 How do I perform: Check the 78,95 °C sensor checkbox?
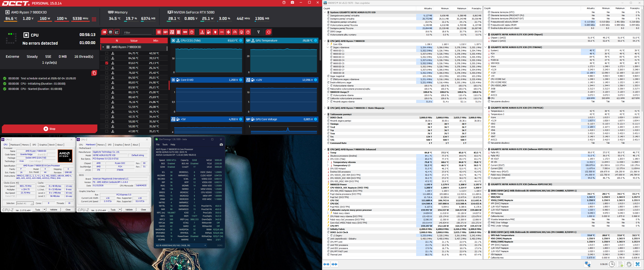click(x=107, y=68)
